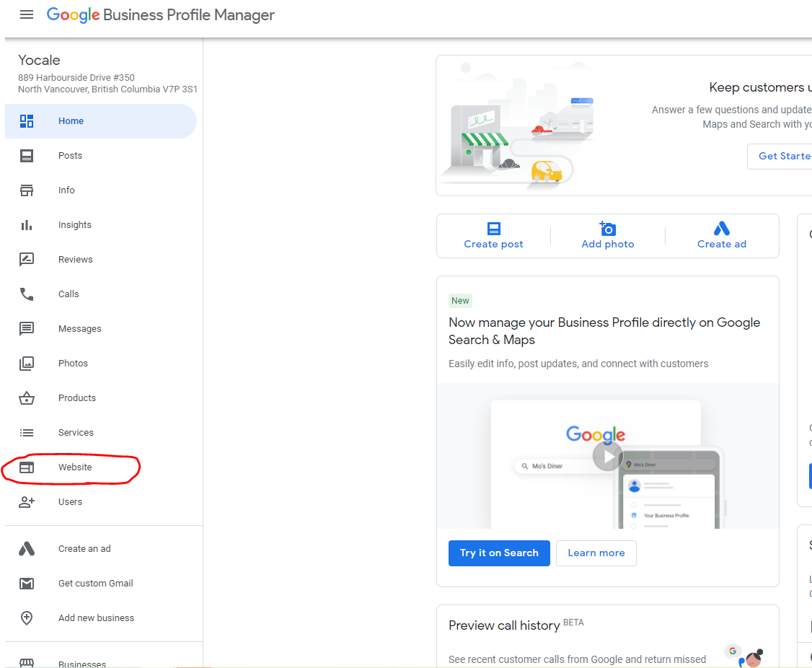
Task: Click the Add new business pin icon
Action: click(27, 618)
